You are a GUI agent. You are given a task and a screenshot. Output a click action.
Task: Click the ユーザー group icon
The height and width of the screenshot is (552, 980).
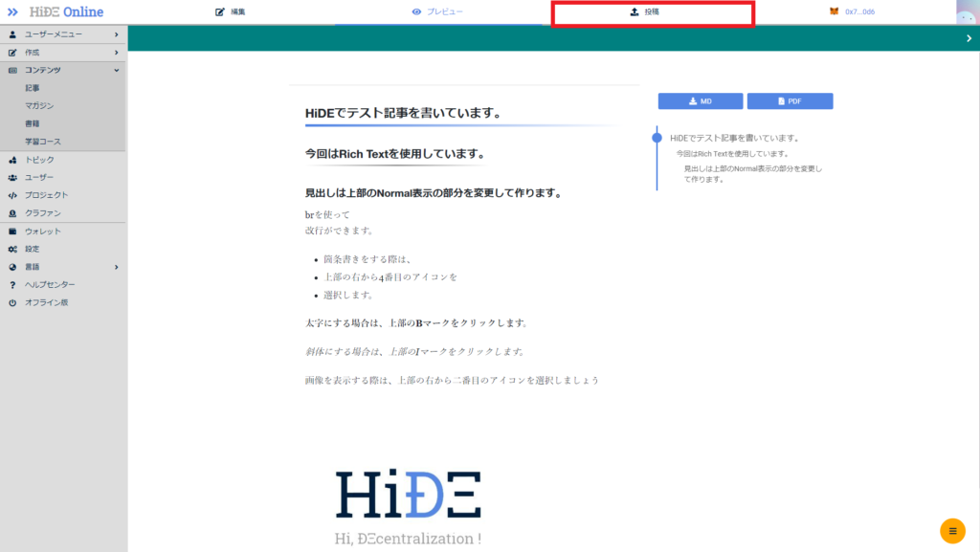coord(12,177)
